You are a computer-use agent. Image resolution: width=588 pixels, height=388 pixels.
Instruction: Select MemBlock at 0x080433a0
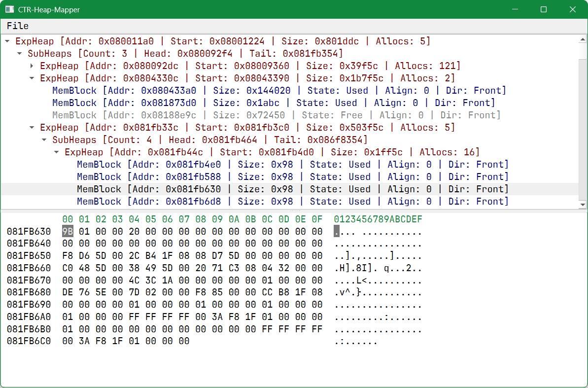click(x=279, y=91)
